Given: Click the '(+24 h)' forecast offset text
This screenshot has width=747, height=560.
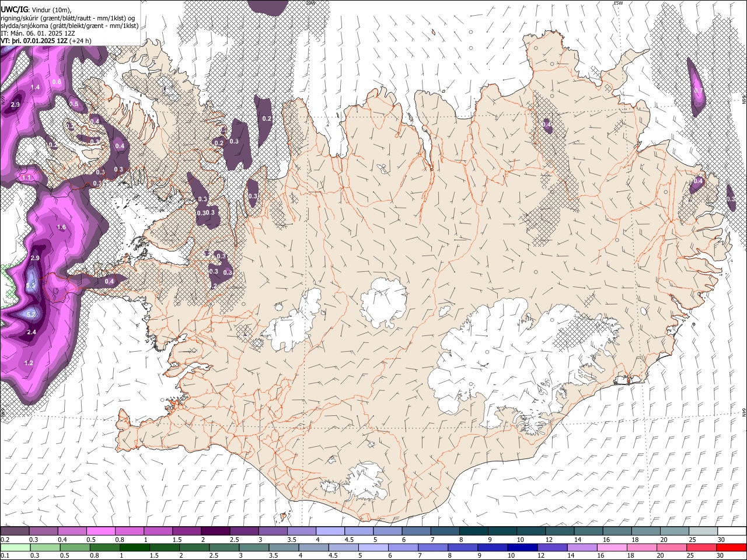Looking at the screenshot, I should point(81,41).
